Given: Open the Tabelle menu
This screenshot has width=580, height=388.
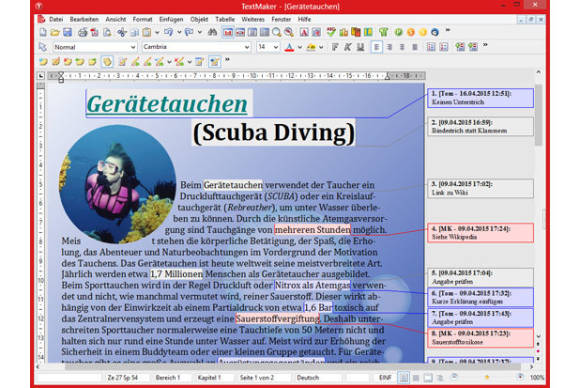Looking at the screenshot, I should coord(225,19).
